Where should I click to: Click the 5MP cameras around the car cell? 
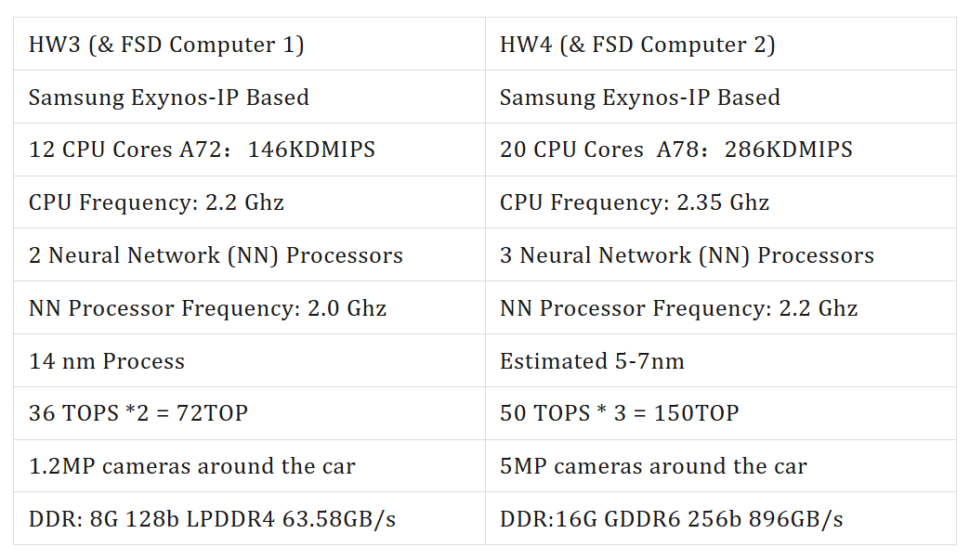pyautogui.click(x=721, y=465)
